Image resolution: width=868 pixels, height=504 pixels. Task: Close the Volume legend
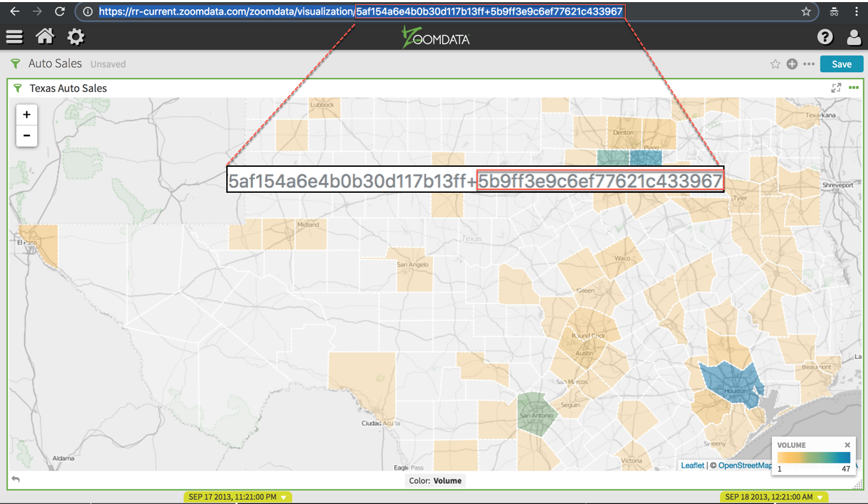[847, 445]
